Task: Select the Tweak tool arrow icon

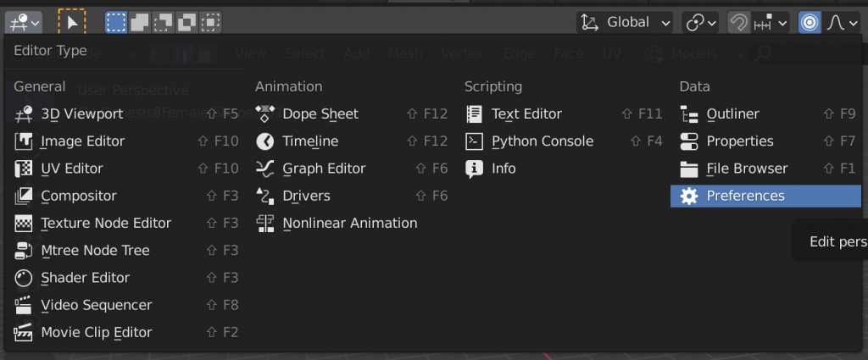Action: tap(72, 23)
